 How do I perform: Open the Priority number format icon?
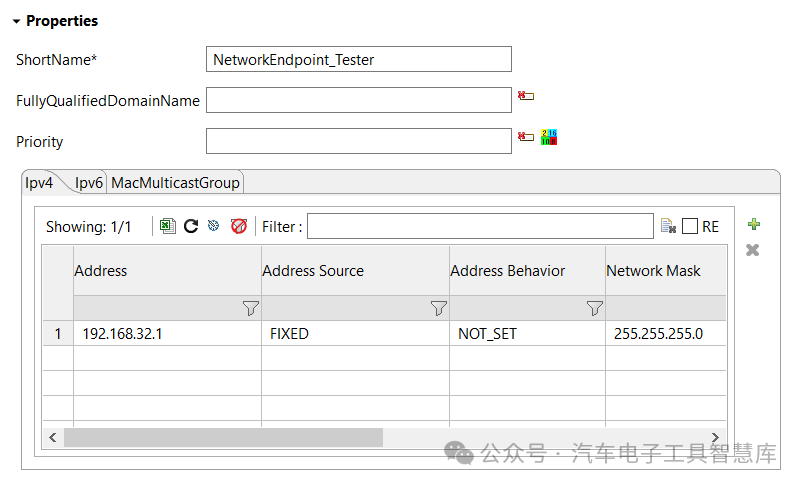[x=549, y=137]
